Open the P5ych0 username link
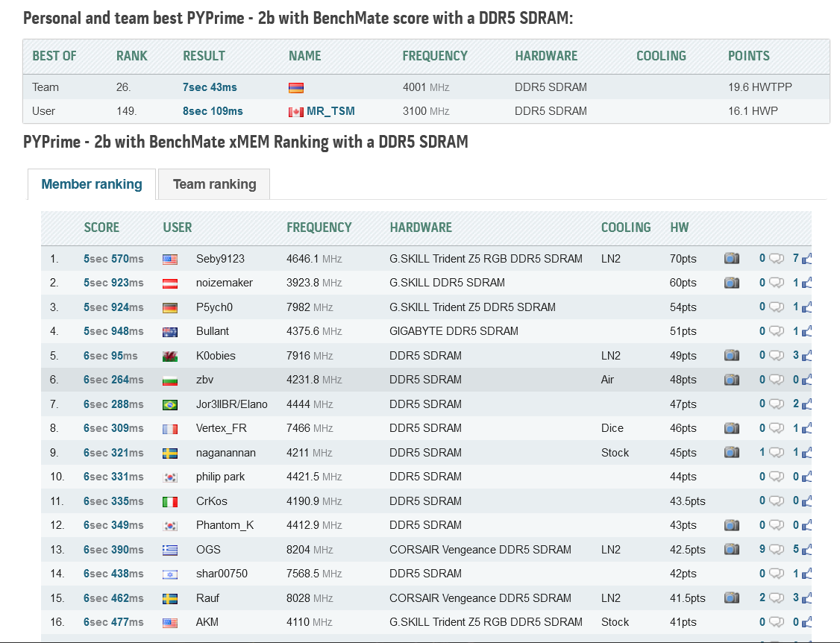The image size is (840, 643). coord(214,307)
